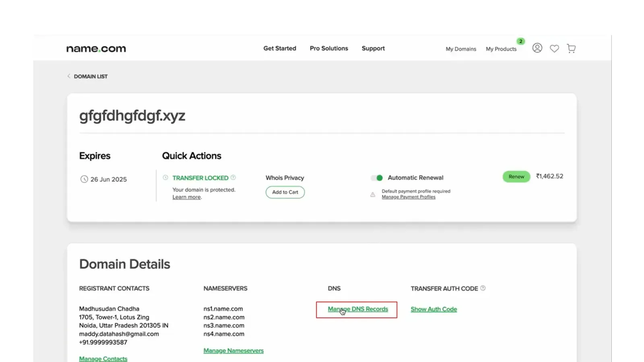Go to My Products
Viewport: 644px width, 362px height.
click(501, 49)
